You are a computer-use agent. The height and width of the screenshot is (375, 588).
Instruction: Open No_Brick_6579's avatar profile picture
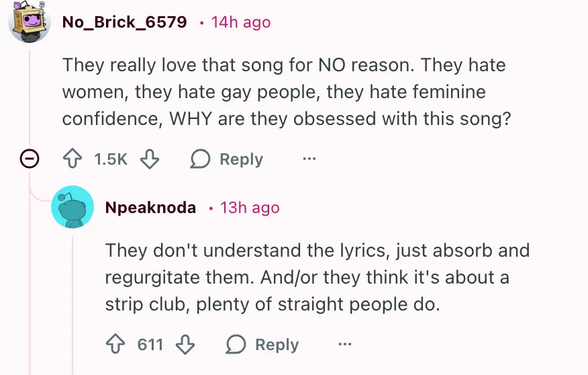pyautogui.click(x=29, y=21)
